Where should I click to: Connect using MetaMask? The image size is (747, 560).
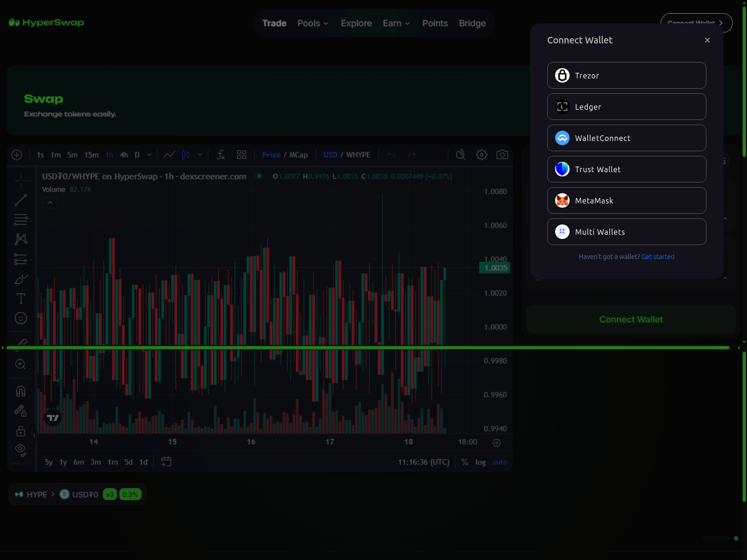pyautogui.click(x=627, y=200)
